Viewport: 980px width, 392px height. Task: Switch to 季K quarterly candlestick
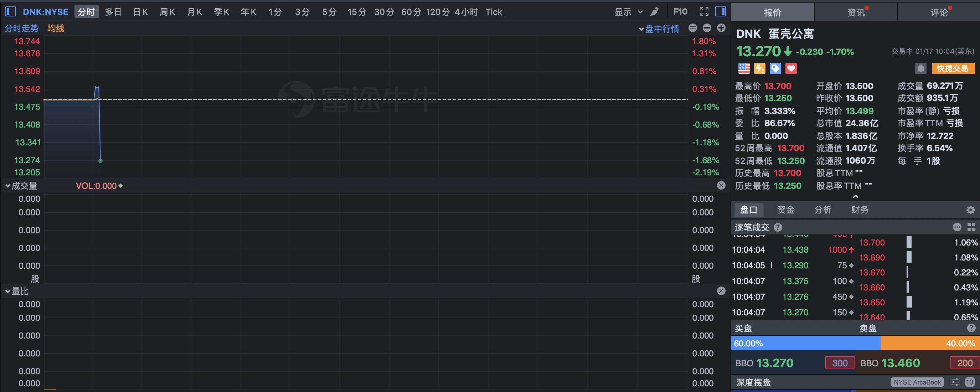click(x=221, y=12)
